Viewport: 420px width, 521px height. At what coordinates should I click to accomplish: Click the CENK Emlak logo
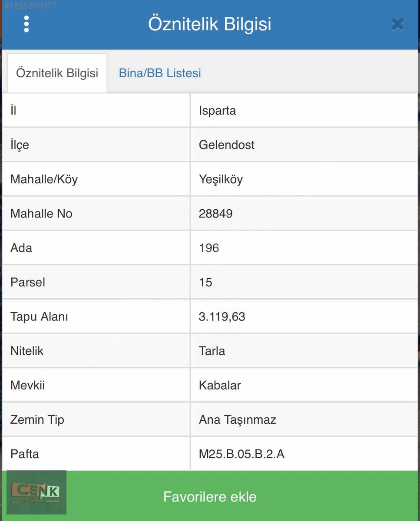(36, 492)
